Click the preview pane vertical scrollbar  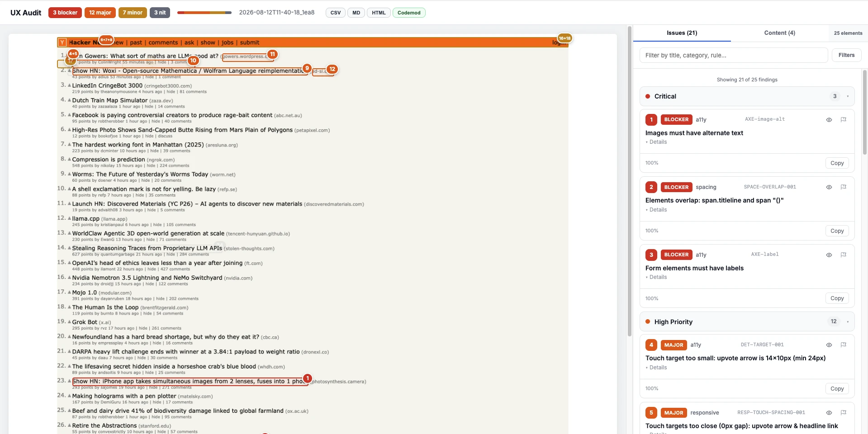click(x=629, y=181)
